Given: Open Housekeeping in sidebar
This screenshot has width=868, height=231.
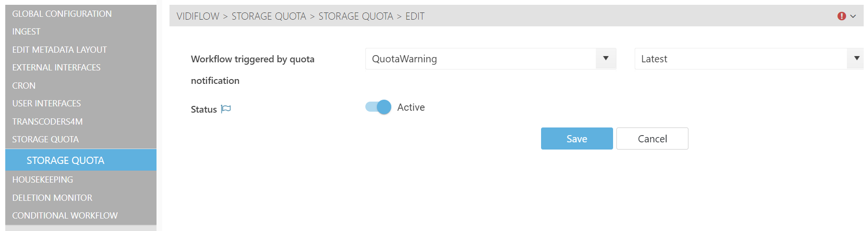Looking at the screenshot, I should (x=43, y=180).
